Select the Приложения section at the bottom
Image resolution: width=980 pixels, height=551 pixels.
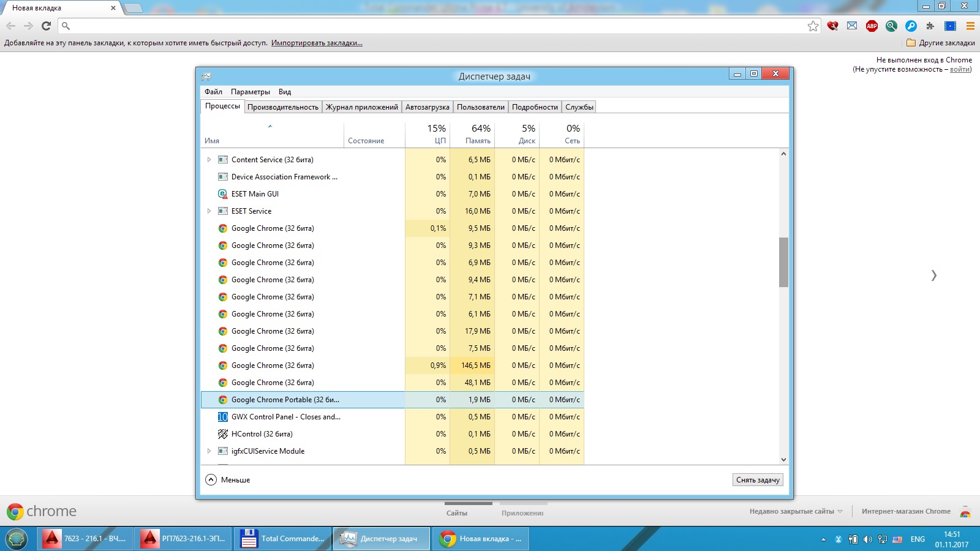[522, 513]
